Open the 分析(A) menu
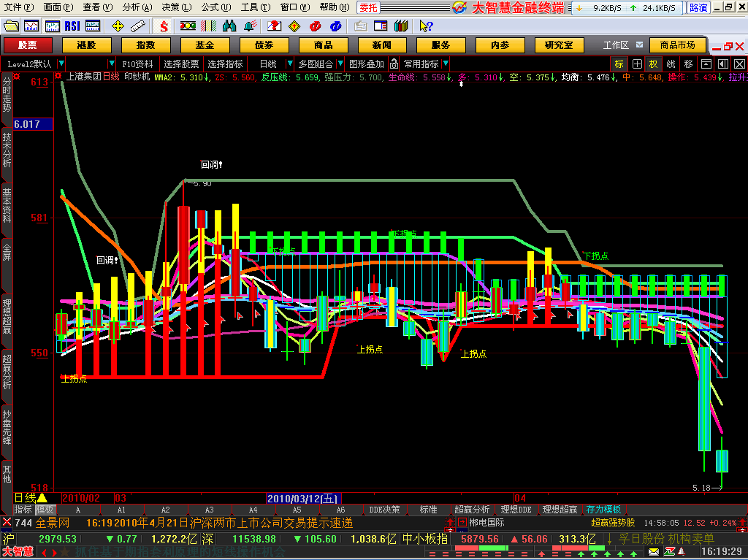Viewport: 748px width, 560px height. pyautogui.click(x=137, y=7)
